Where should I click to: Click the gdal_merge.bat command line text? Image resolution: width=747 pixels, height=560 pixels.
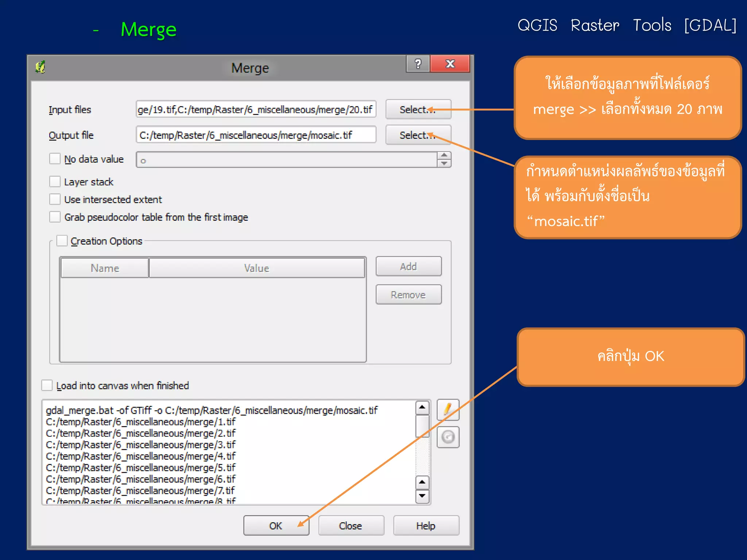click(x=212, y=411)
